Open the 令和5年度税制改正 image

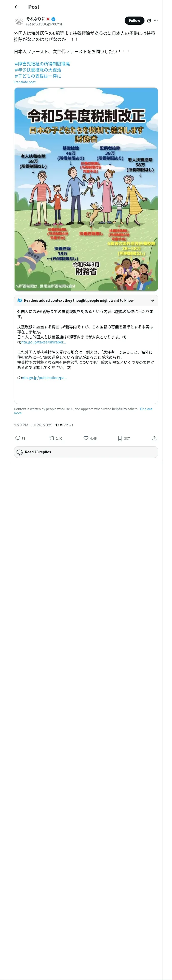click(86, 189)
